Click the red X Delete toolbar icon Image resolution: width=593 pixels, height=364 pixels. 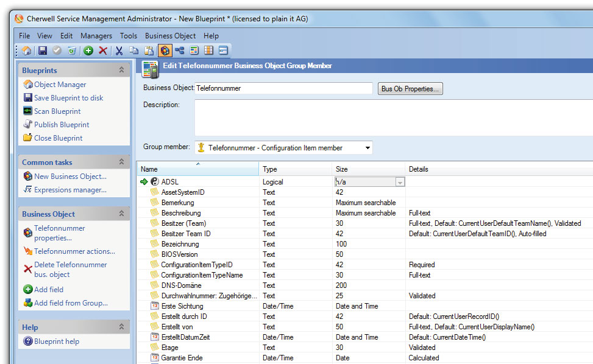click(103, 51)
